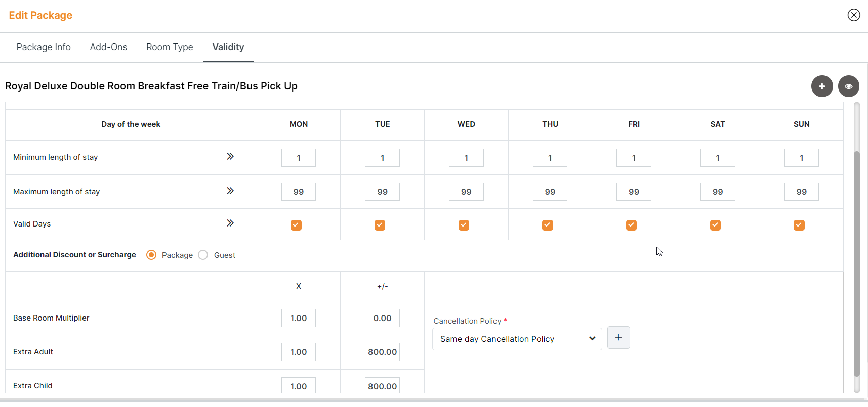Click Saturday maximum length of stay field

717,192
